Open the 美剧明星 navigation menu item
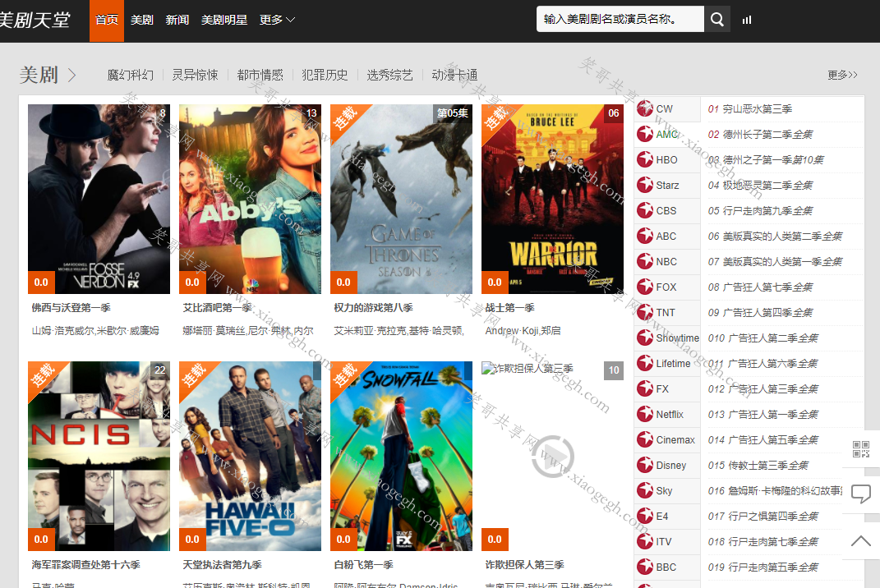Screen dimensions: 880x588 [224, 20]
